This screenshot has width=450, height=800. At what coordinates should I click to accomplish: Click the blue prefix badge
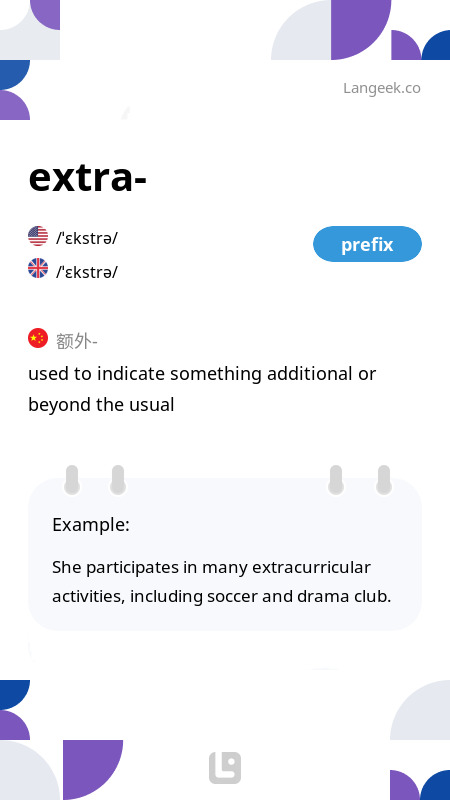[x=367, y=244]
